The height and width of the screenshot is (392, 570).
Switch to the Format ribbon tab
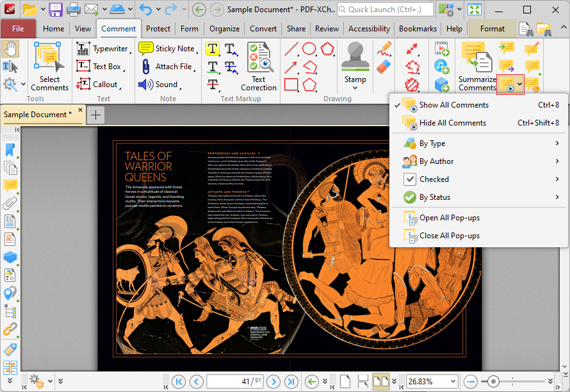[x=493, y=29]
